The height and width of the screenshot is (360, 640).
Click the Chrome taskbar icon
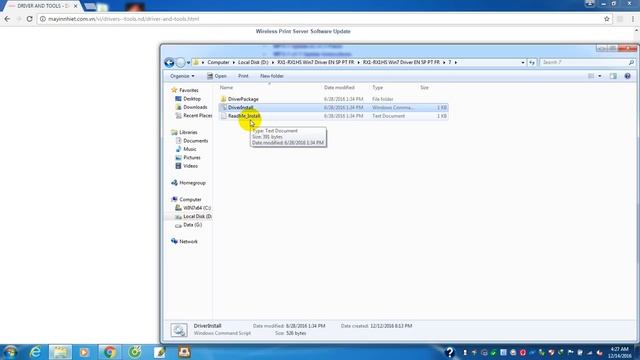pyautogui.click(x=109, y=352)
